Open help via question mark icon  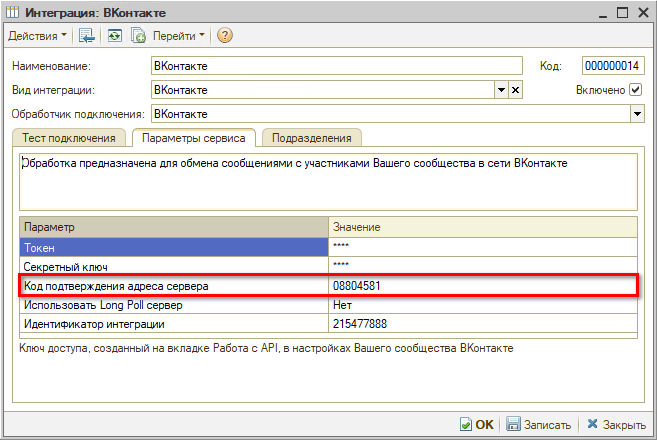coord(225,36)
